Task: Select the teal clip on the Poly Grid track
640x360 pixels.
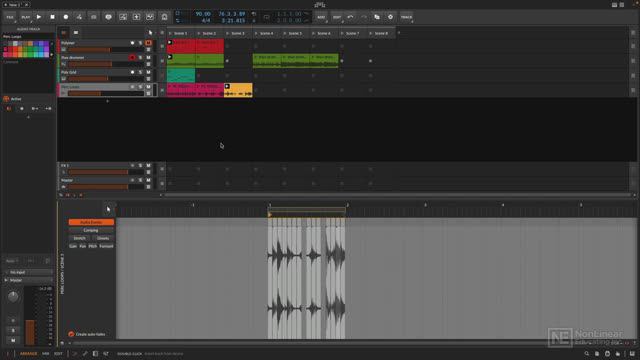Action: click(x=181, y=76)
